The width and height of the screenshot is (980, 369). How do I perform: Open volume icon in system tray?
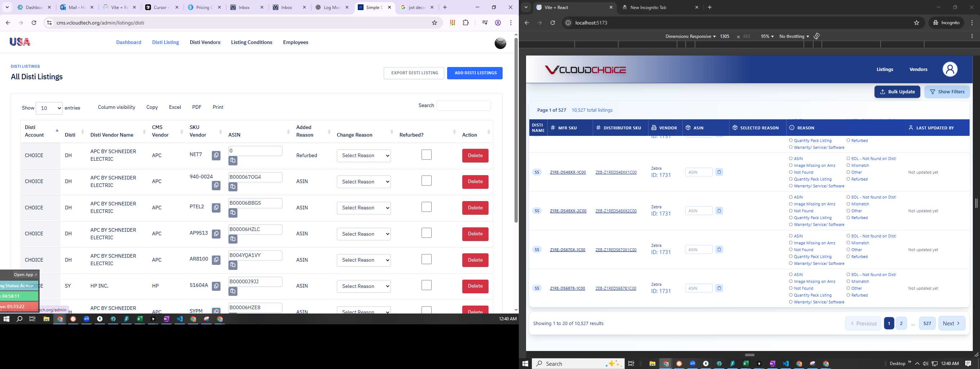pyautogui.click(x=925, y=364)
